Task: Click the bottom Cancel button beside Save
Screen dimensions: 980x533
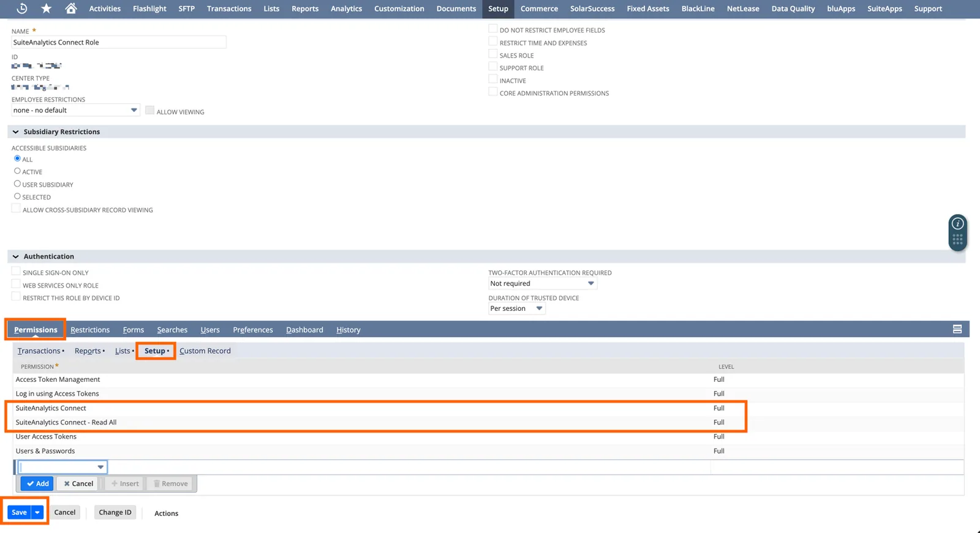Action: [65, 512]
